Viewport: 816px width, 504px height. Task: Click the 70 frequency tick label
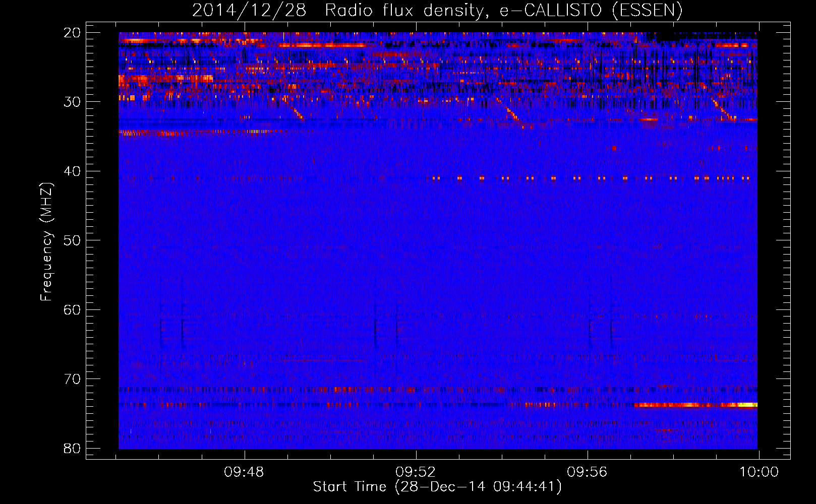pos(72,379)
